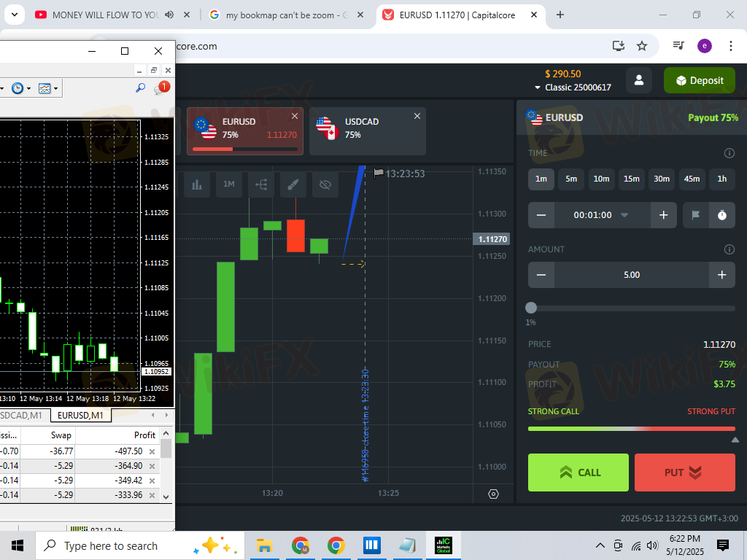Open the media controls icon
Image resolution: width=747 pixels, height=560 pixels.
coord(678,46)
